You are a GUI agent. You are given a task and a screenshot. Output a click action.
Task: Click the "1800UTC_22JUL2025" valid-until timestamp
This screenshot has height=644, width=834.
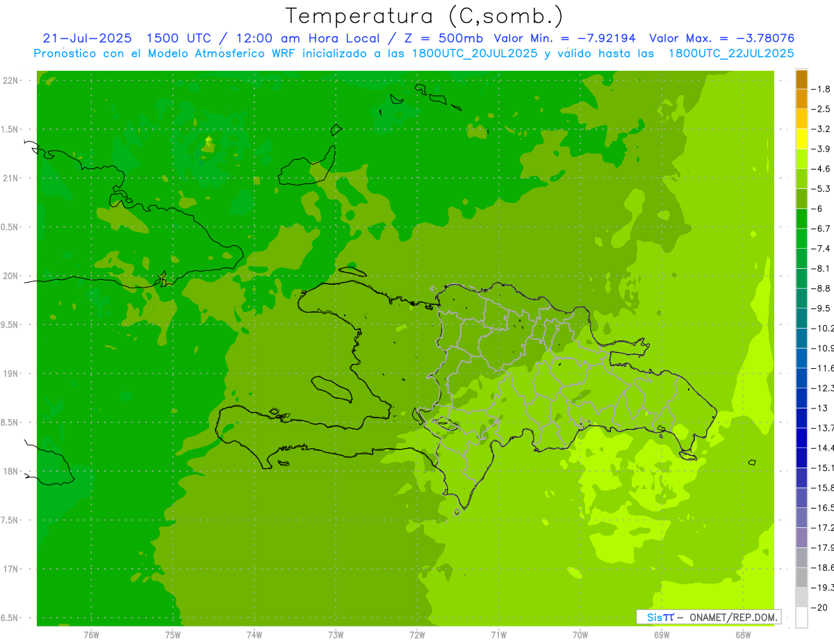coord(730,53)
